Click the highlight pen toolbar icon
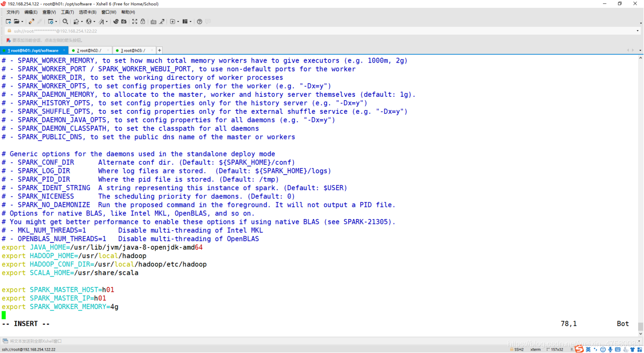Screen dimensions: 644x353 [162, 22]
